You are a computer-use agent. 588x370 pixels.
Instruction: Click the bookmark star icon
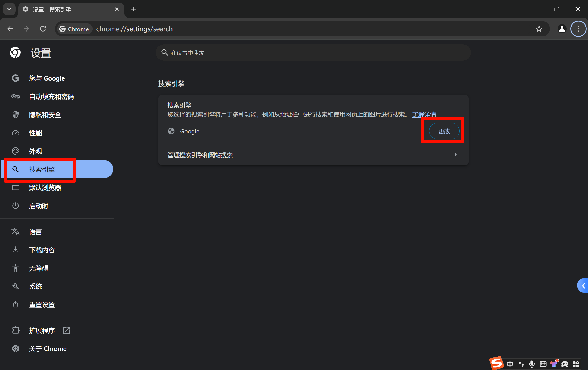(x=539, y=29)
